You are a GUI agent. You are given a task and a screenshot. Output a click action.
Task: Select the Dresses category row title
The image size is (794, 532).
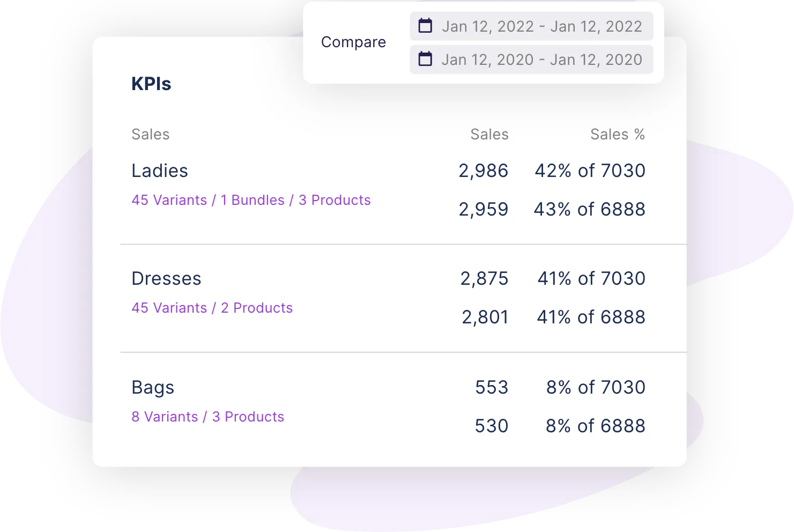[x=166, y=278]
